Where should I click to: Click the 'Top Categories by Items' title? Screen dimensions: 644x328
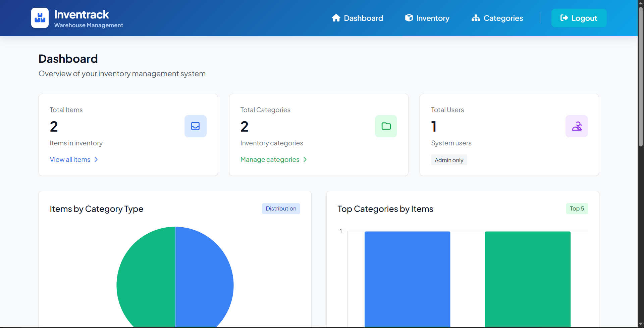click(x=385, y=209)
